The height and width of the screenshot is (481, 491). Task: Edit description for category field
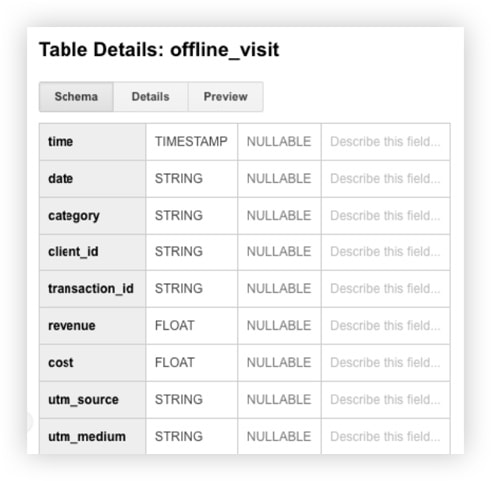tap(386, 216)
